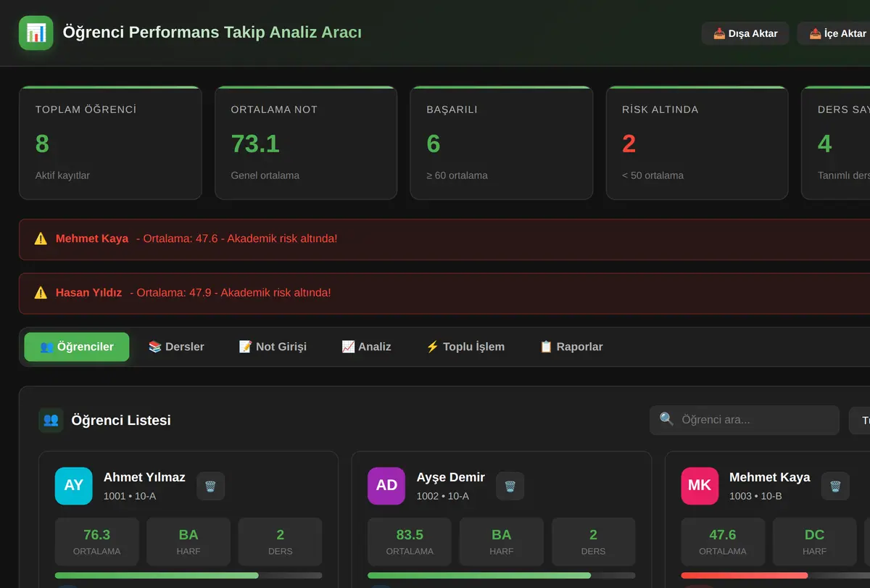Select the Toplu İşlem tab
Image resolution: width=870 pixels, height=588 pixels.
(465, 347)
